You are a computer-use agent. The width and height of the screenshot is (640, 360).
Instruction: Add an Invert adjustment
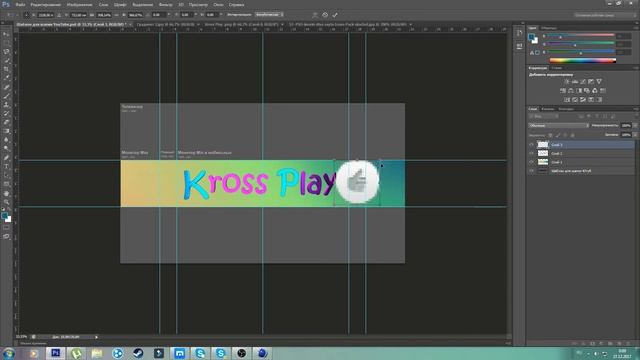tap(567, 100)
